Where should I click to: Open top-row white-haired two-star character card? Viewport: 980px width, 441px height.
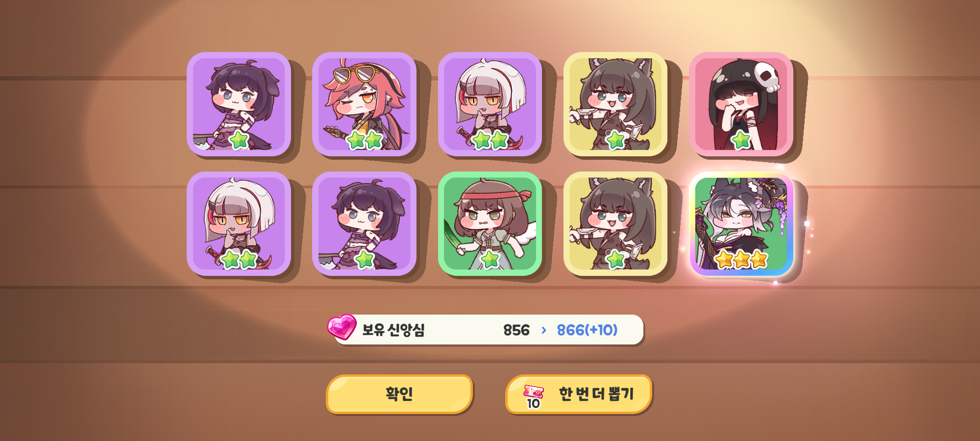click(x=490, y=104)
